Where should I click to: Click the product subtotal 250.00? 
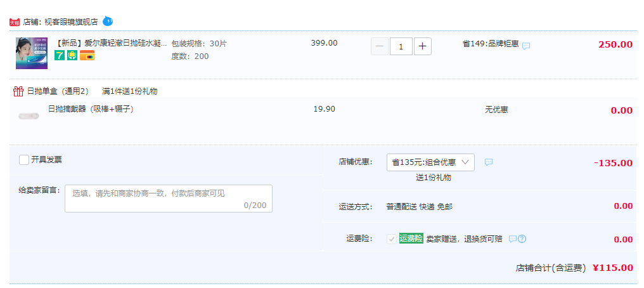tap(615, 44)
